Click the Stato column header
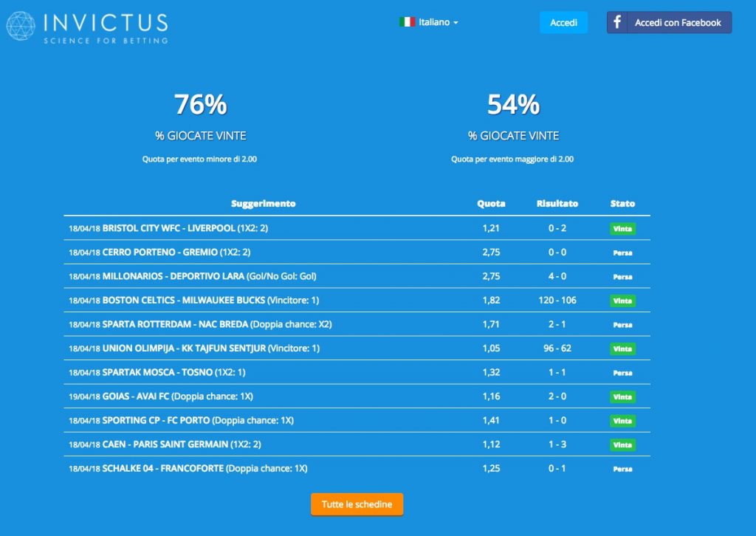The width and height of the screenshot is (756, 536). click(x=622, y=204)
